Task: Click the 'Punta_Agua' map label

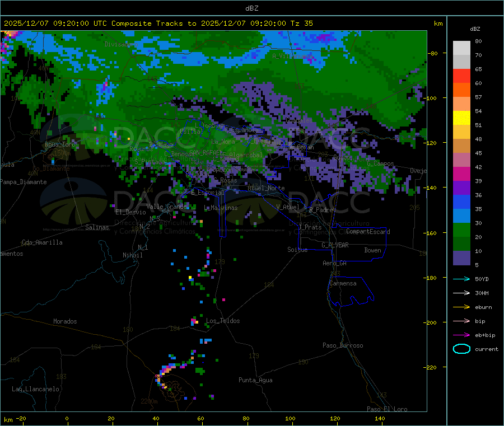Action: 255,380
